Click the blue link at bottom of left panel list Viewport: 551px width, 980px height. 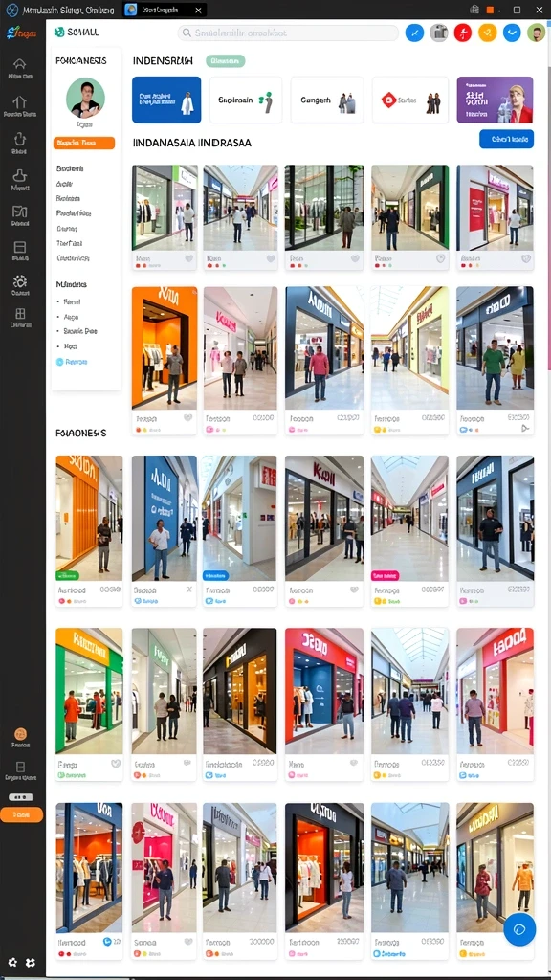point(72,361)
